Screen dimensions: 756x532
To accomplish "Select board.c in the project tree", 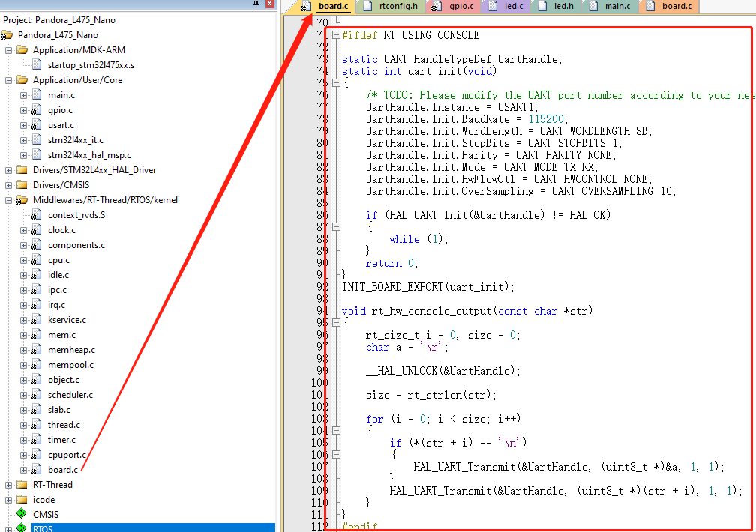I will (62, 470).
